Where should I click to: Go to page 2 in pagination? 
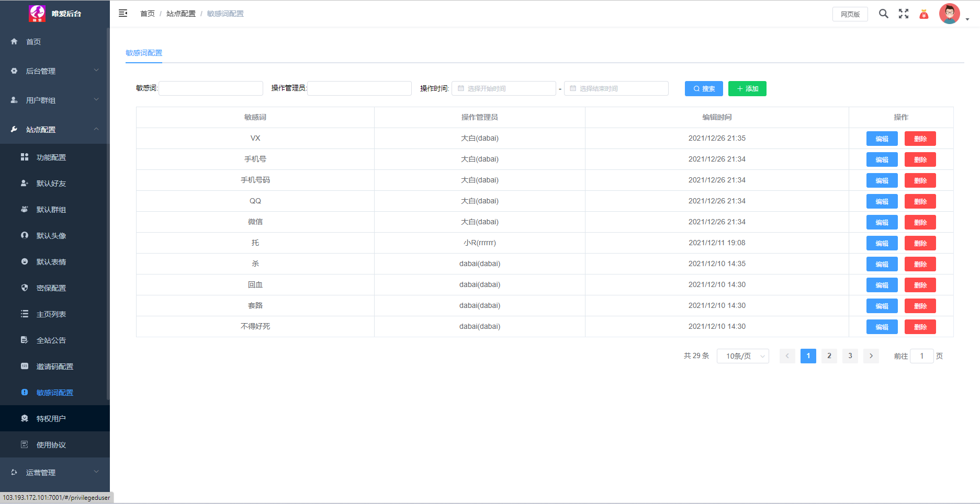tap(829, 356)
